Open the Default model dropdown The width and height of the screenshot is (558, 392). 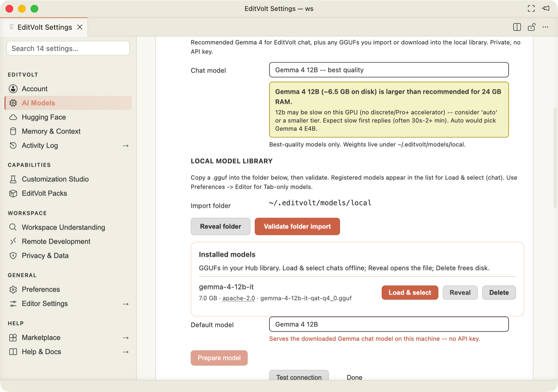click(389, 324)
